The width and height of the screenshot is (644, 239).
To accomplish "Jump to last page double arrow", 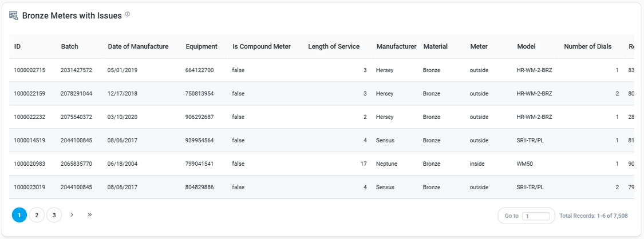I will coord(90,215).
